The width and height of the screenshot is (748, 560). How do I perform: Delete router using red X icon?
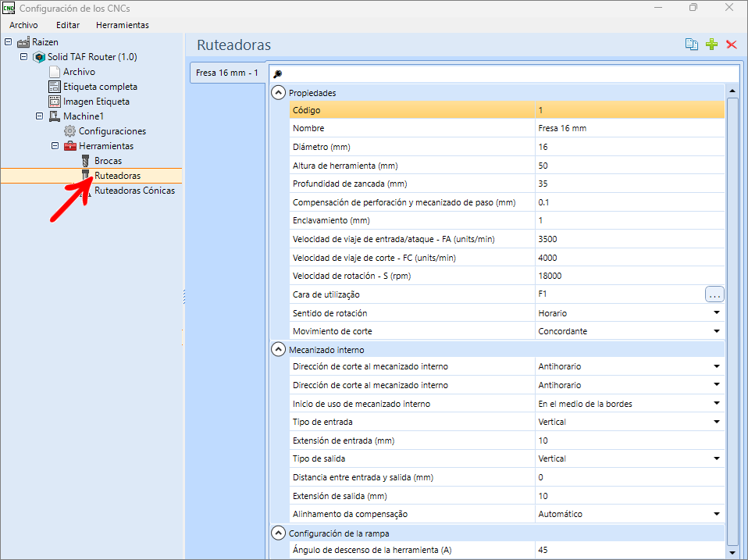732,45
